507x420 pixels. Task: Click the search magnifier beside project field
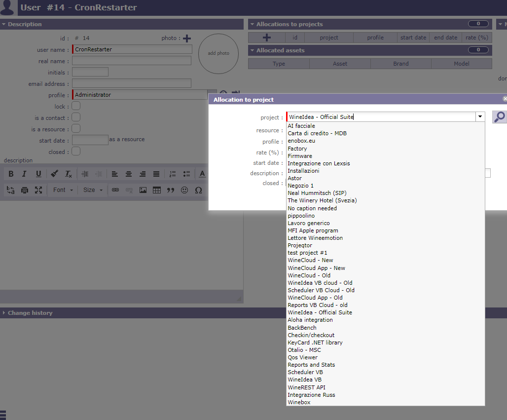[499, 117]
